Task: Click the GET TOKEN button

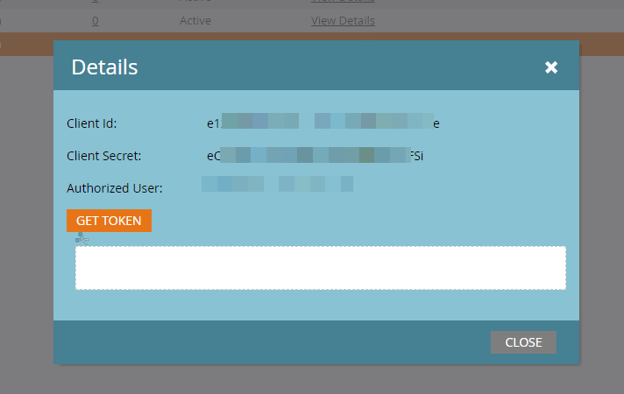Action: point(109,220)
